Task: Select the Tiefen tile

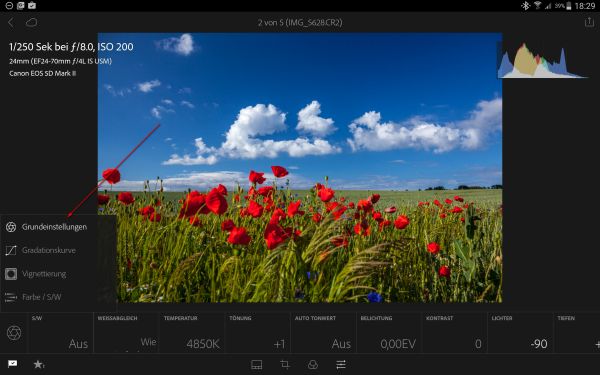Action: pyautogui.click(x=577, y=333)
